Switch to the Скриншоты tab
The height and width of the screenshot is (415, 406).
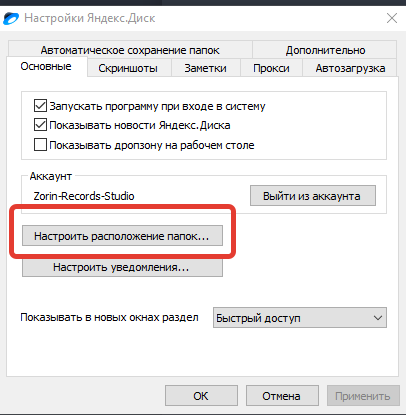point(129,68)
